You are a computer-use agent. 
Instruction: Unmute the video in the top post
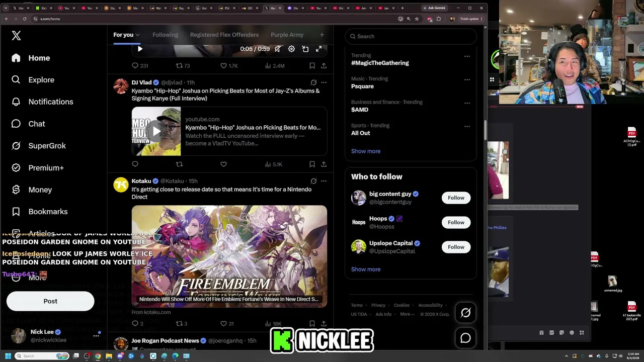pyautogui.click(x=278, y=49)
